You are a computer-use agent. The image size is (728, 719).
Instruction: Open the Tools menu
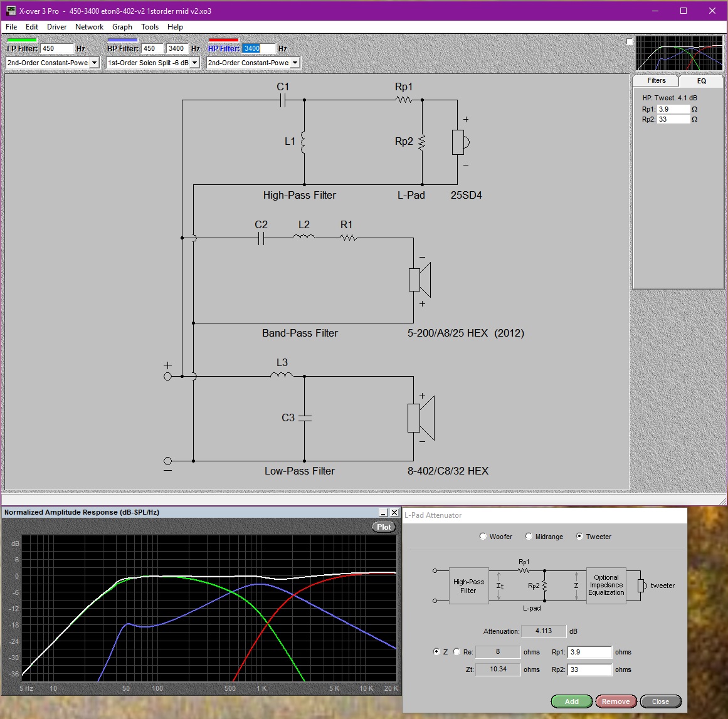coord(150,27)
